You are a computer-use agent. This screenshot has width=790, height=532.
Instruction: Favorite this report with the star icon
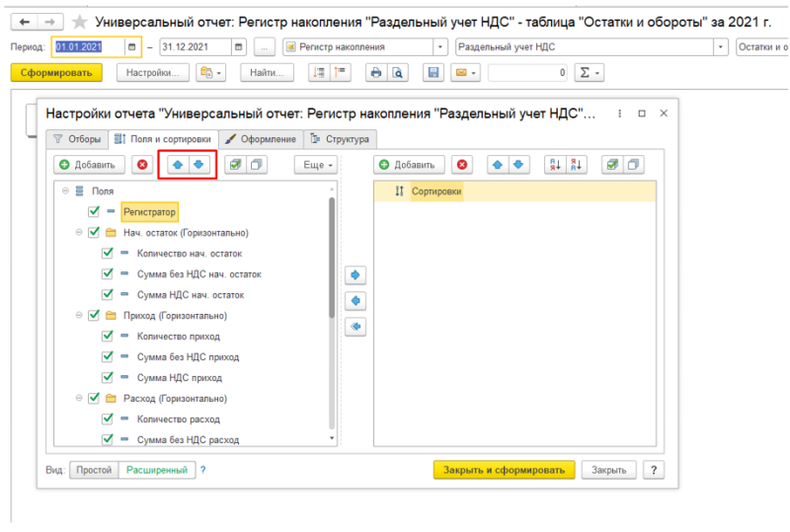coord(80,22)
